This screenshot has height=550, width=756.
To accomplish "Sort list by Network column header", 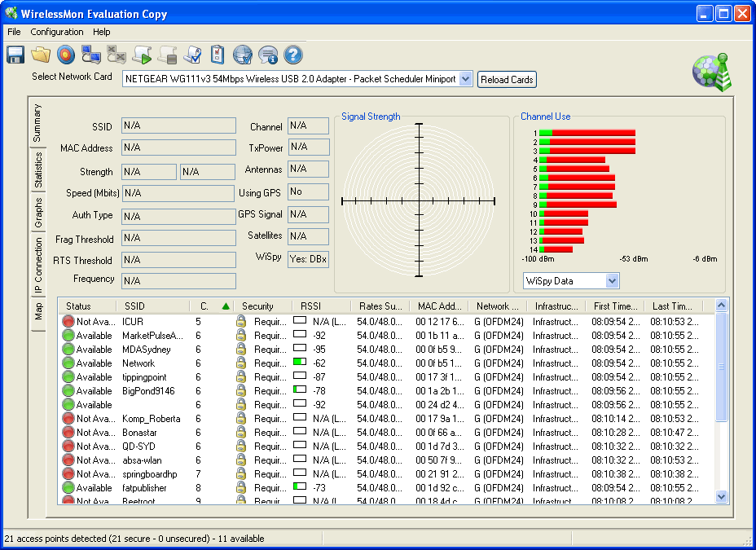I will point(498,306).
